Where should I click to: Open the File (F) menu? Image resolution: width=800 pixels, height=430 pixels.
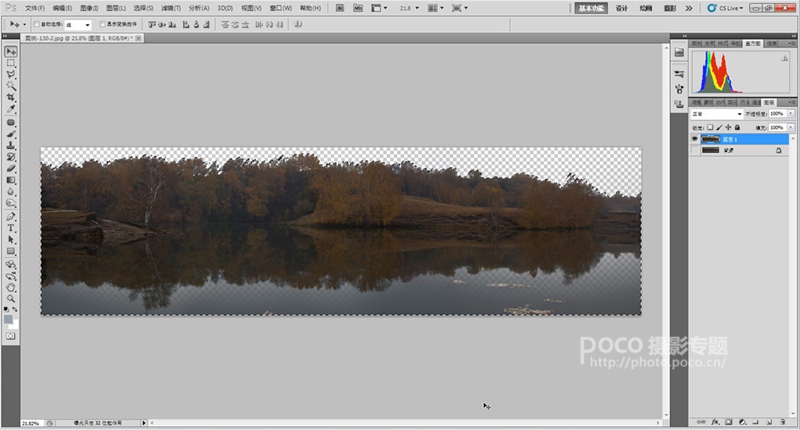point(35,8)
